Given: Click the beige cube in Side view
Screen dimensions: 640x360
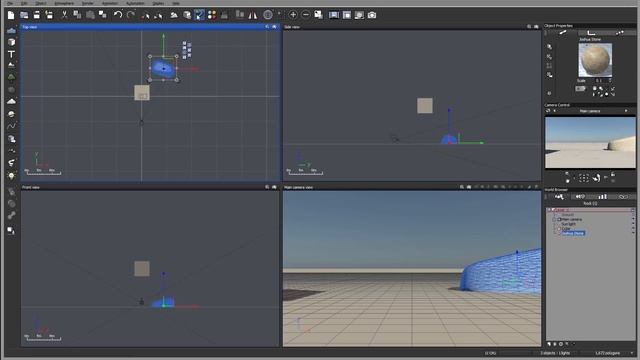Looking at the screenshot, I should click(425, 106).
